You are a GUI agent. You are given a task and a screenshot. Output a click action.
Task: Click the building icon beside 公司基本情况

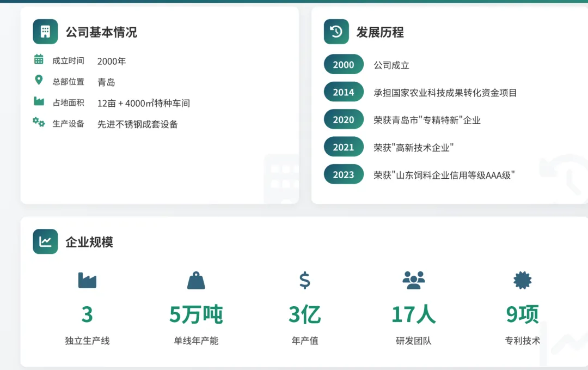point(45,32)
